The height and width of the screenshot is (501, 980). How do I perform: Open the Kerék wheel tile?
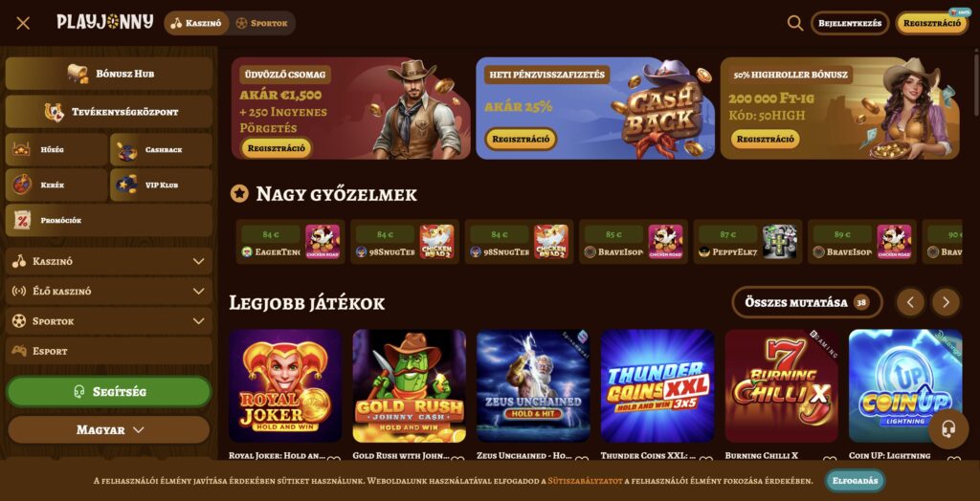56,185
